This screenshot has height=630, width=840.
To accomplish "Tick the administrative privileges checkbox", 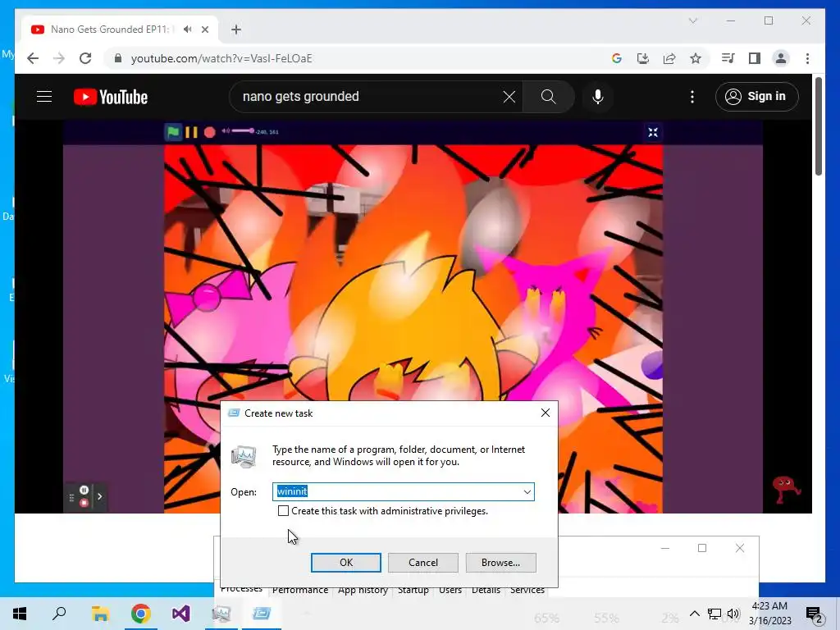I will click(x=283, y=510).
